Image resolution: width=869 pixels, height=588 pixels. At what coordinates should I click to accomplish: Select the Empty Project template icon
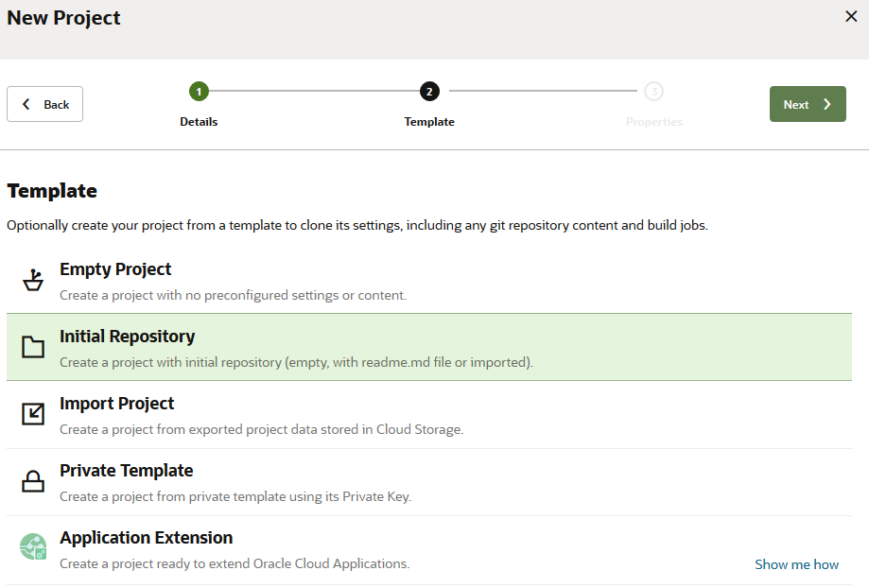pyautogui.click(x=33, y=279)
